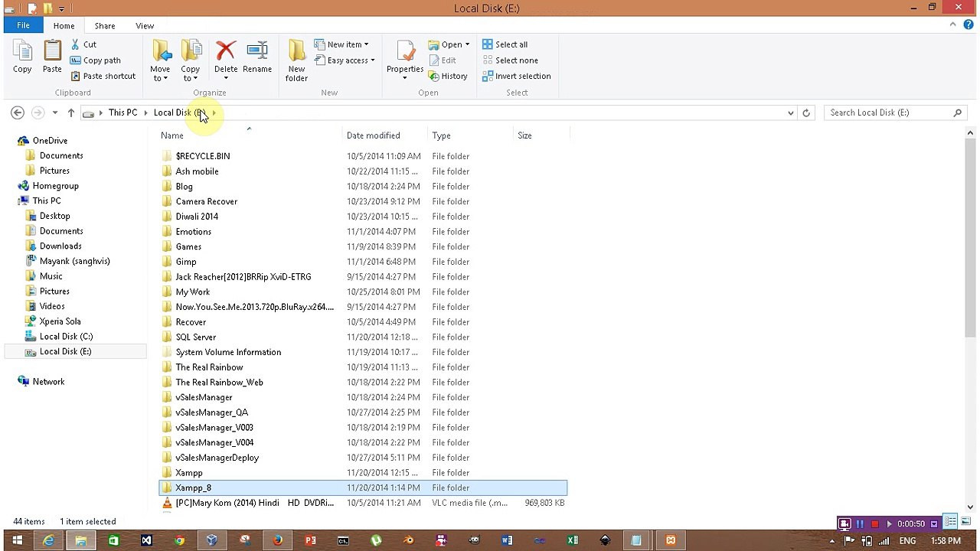Click Paste shortcut in the ribbon
Screen dimensions: 980x551
(103, 76)
